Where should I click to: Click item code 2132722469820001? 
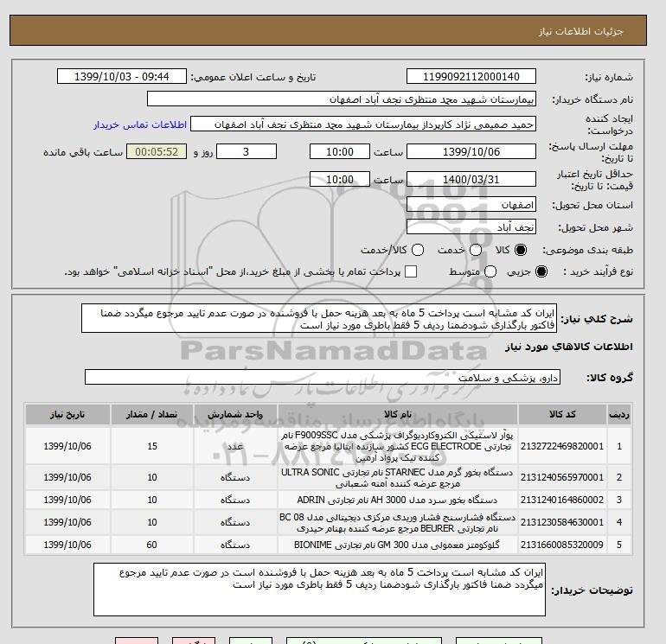(562, 446)
